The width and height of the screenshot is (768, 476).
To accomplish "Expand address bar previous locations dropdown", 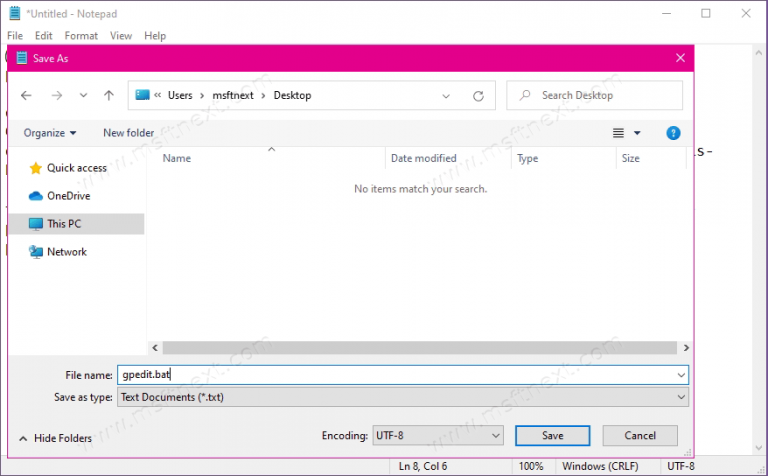I will click(446, 96).
